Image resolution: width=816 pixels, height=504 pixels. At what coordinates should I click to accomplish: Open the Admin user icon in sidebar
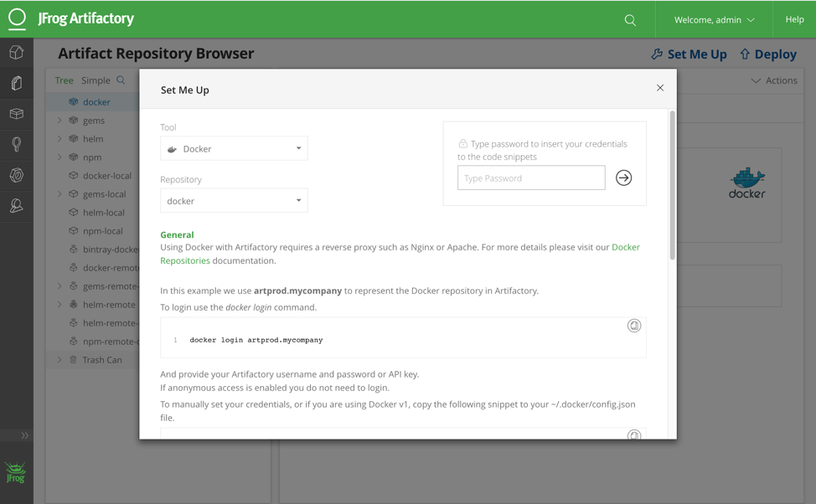click(17, 206)
